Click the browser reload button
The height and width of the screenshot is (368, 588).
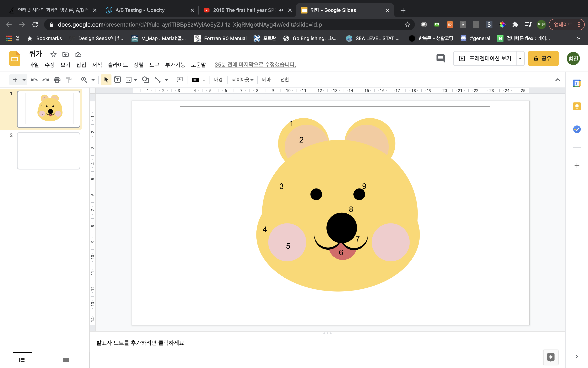point(35,25)
